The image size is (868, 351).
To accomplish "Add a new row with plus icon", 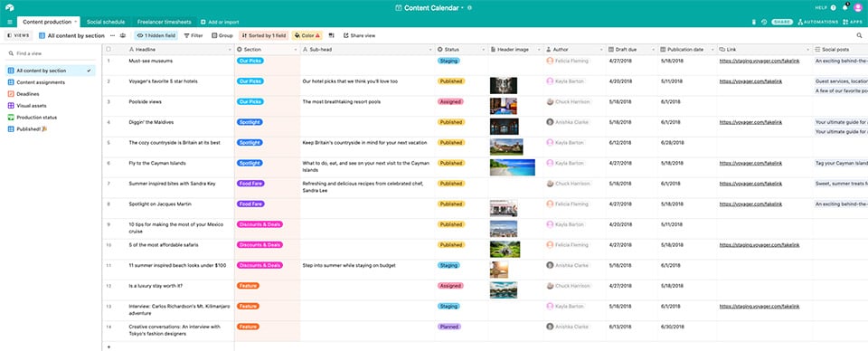I will (108, 346).
